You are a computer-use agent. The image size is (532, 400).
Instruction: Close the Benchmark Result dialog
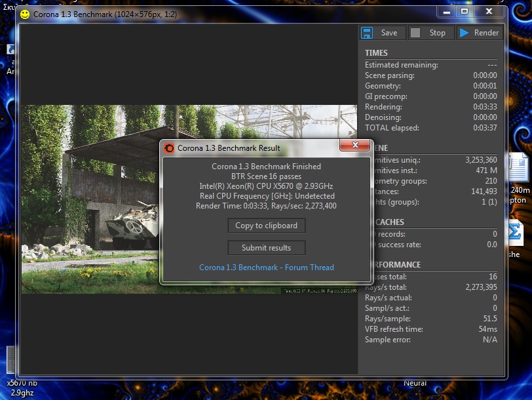[355, 145]
